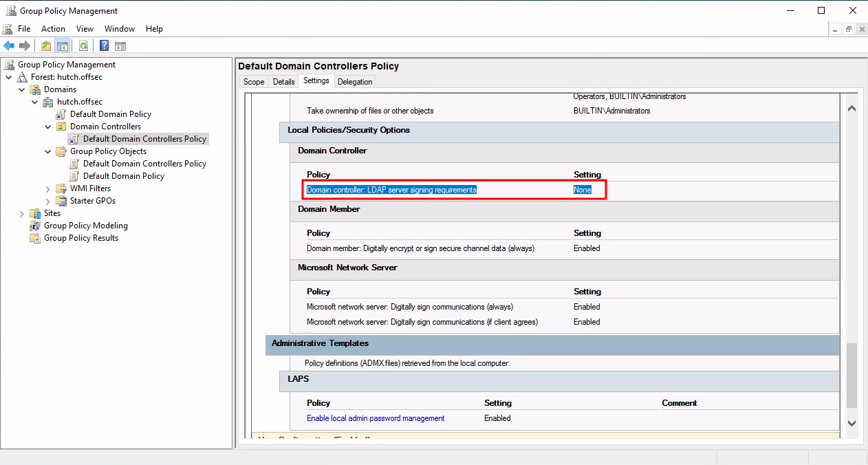The image size is (868, 465).
Task: Open the Window menu
Action: [x=120, y=29]
